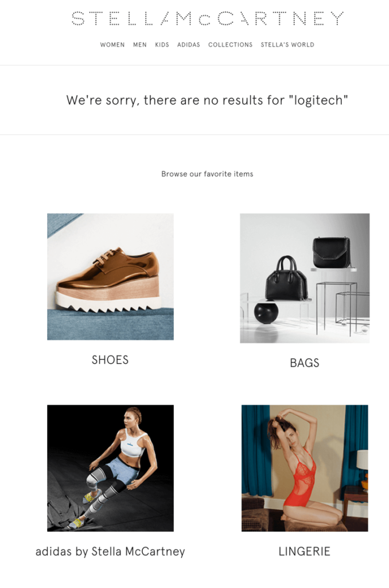The width and height of the screenshot is (389, 588).
Task: Open the LINGERIE category link
Action: click(x=305, y=552)
